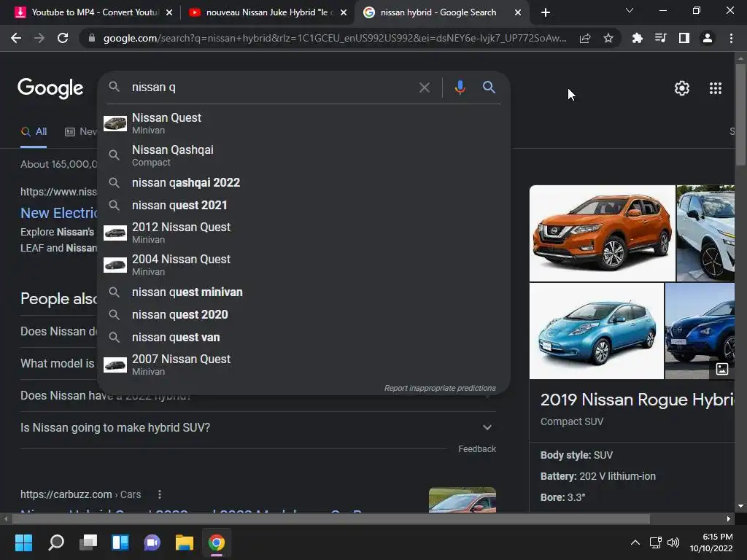Open the Windows Start menu

point(23,542)
